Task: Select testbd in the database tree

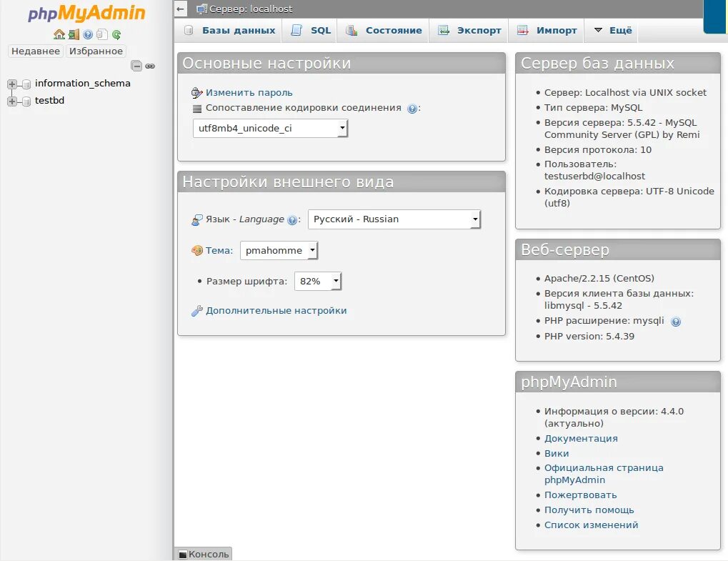Action: point(50,101)
